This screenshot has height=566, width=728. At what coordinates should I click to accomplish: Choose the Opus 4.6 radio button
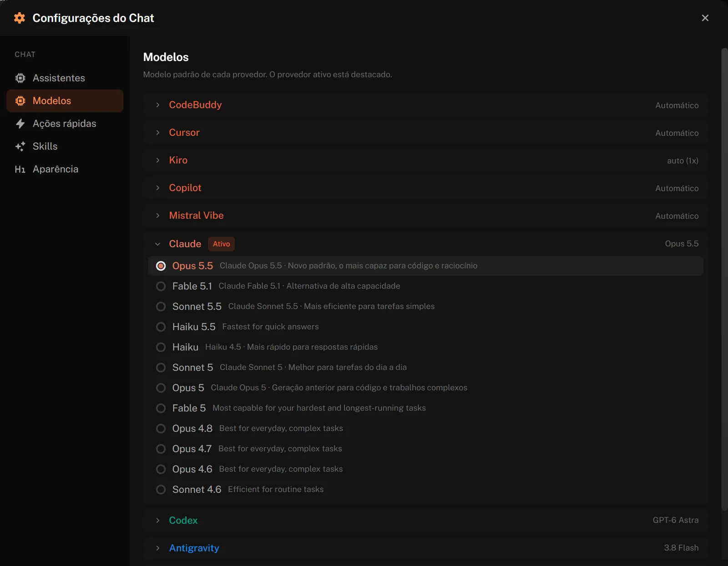click(x=161, y=469)
